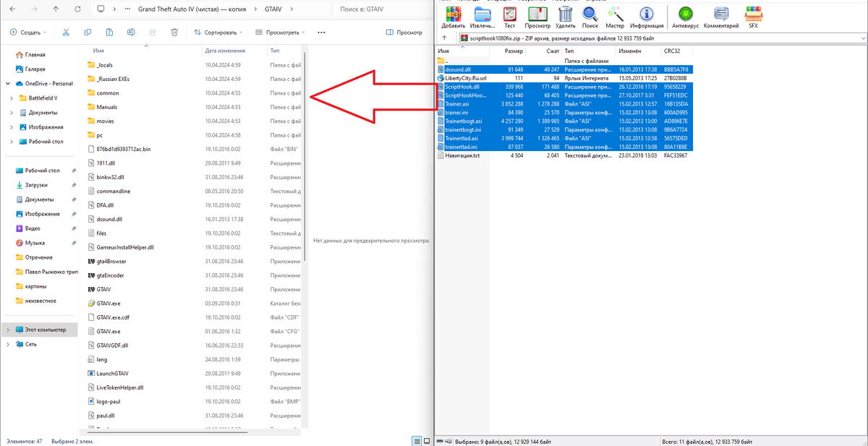Click the PC monitor icon in address bar
The width and height of the screenshot is (868, 446).
tap(101, 9)
